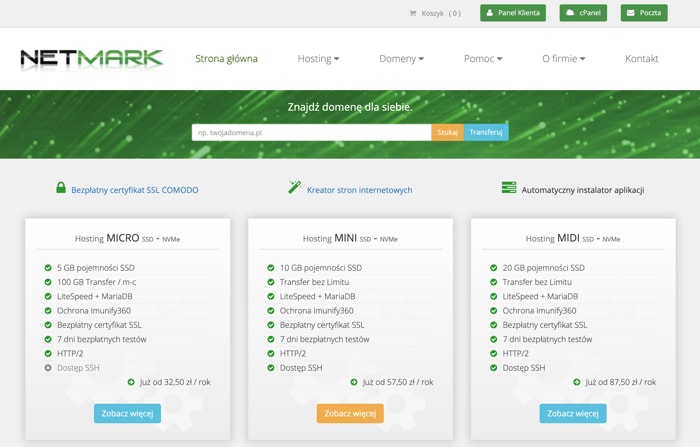Click the NETMARK logo

[91, 59]
